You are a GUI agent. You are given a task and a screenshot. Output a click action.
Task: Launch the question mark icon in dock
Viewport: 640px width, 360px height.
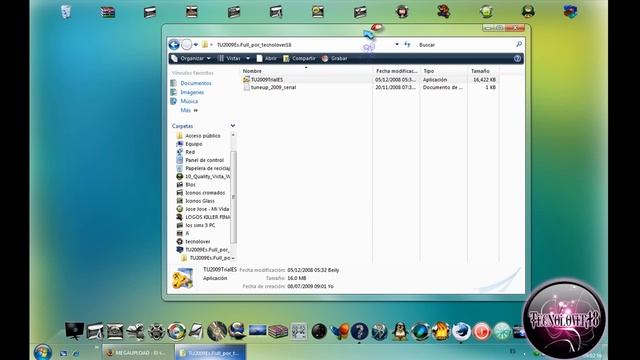(360, 331)
